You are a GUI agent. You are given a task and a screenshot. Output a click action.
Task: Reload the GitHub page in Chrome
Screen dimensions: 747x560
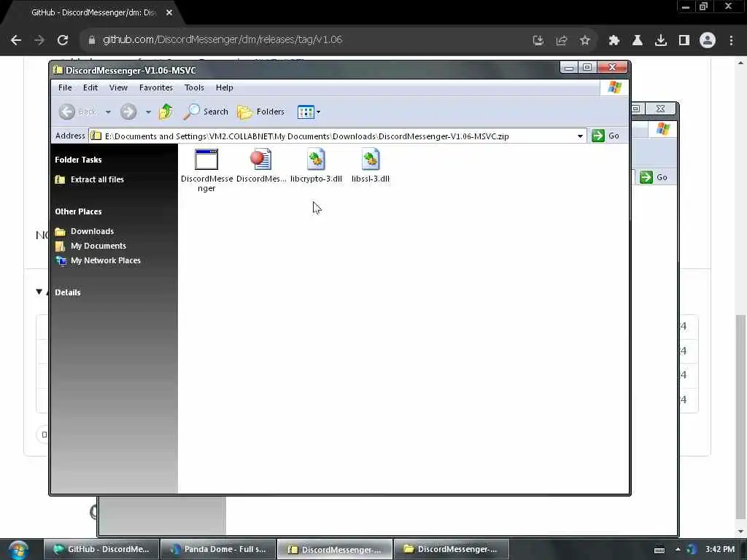63,40
